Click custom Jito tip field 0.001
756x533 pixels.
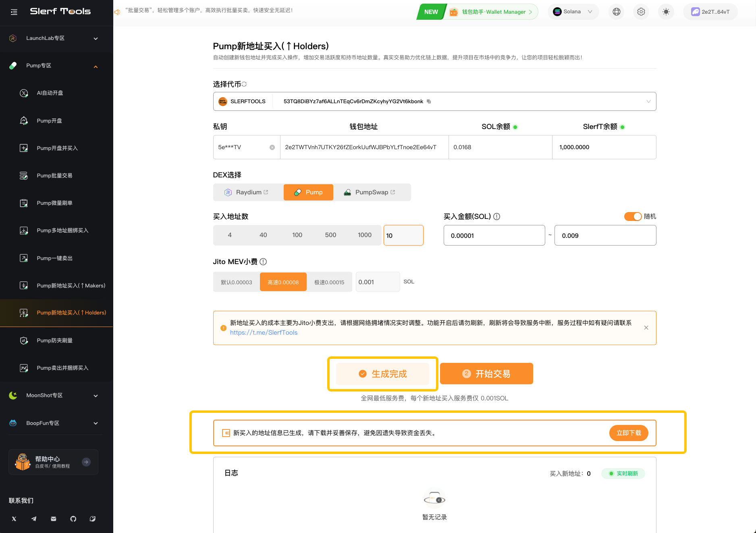point(378,282)
